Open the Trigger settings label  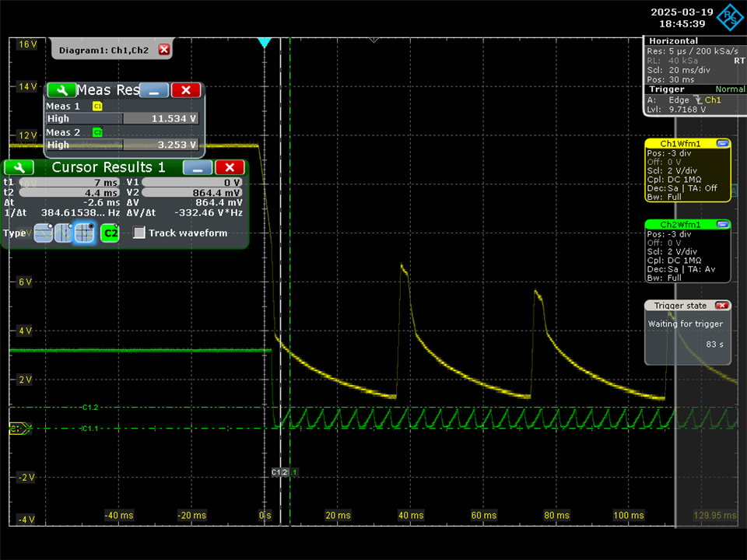coord(666,89)
